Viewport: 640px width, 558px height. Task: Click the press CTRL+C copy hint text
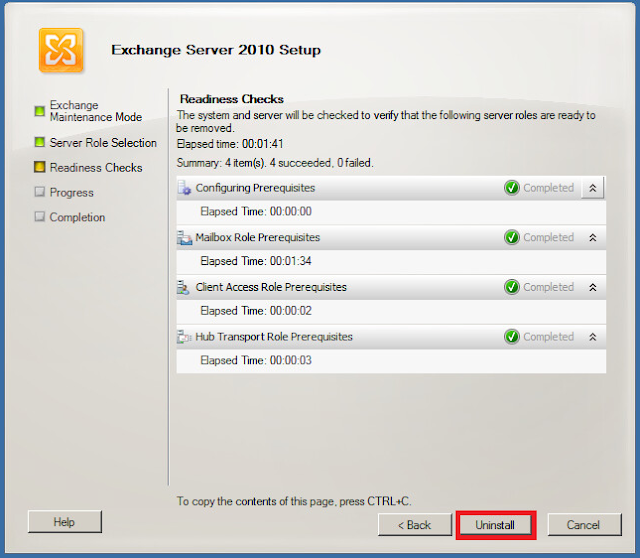293,501
